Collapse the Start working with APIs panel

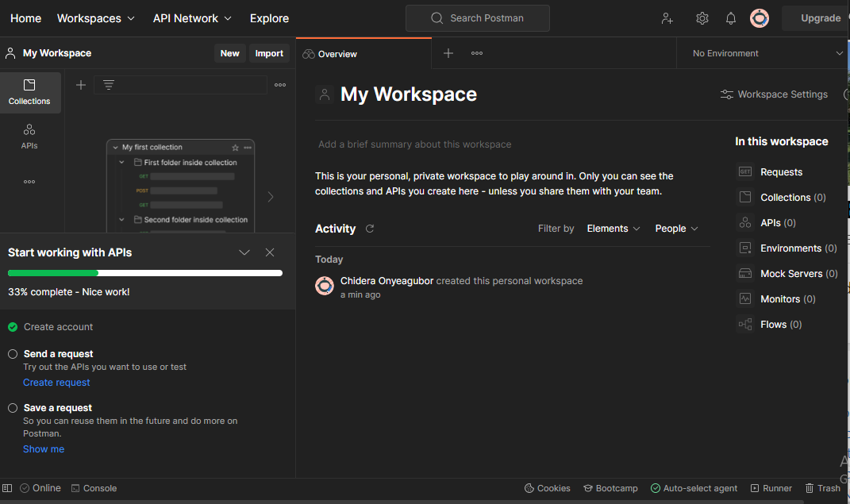point(244,252)
